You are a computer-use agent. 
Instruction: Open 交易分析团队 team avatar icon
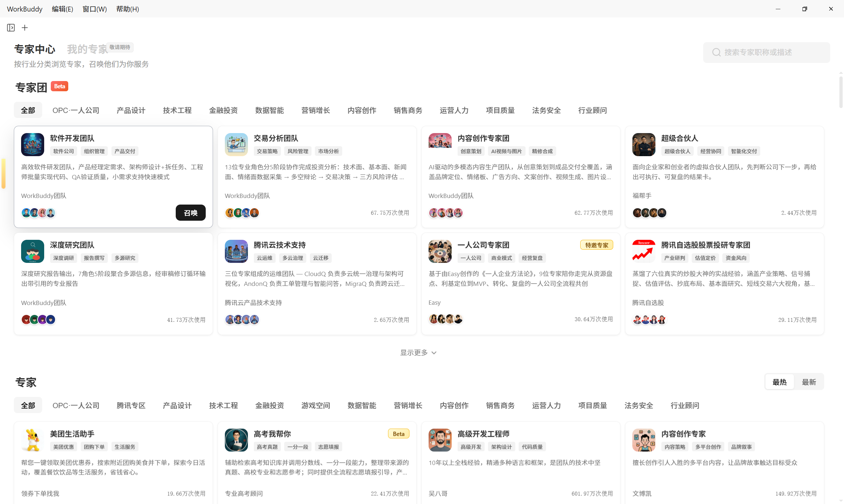click(236, 145)
